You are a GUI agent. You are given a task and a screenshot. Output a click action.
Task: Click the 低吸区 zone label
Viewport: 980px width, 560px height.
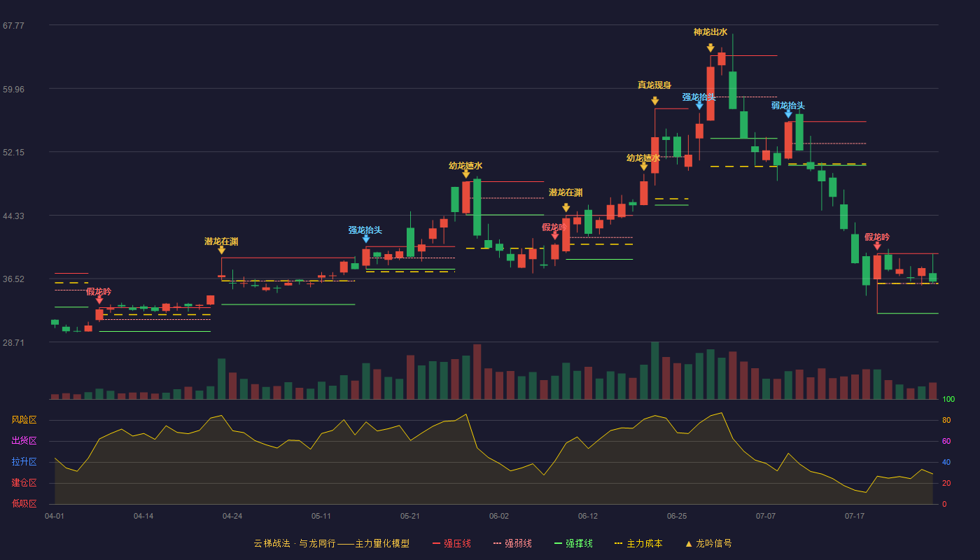click(24, 504)
